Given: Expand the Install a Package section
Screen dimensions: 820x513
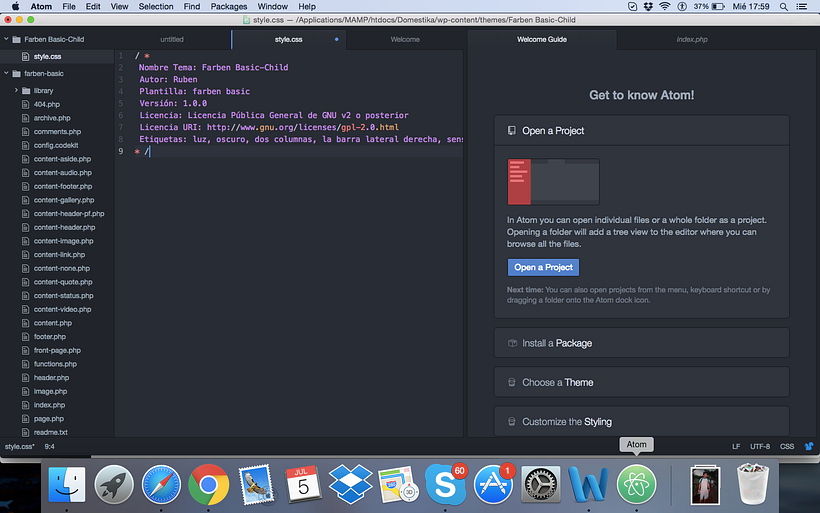Looking at the screenshot, I should pyautogui.click(x=641, y=343).
